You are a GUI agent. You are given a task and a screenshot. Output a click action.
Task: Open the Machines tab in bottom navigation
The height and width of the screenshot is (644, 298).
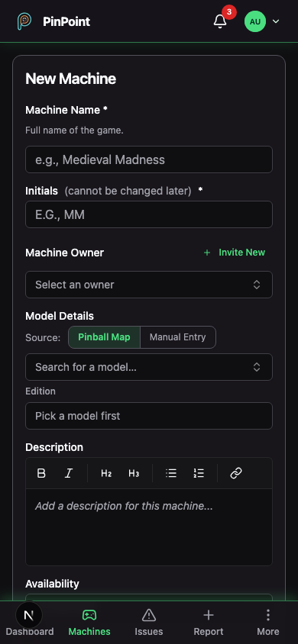click(89, 623)
